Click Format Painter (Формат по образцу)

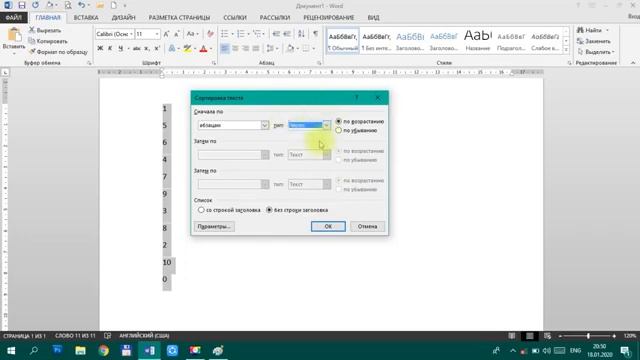[x=58, y=52]
